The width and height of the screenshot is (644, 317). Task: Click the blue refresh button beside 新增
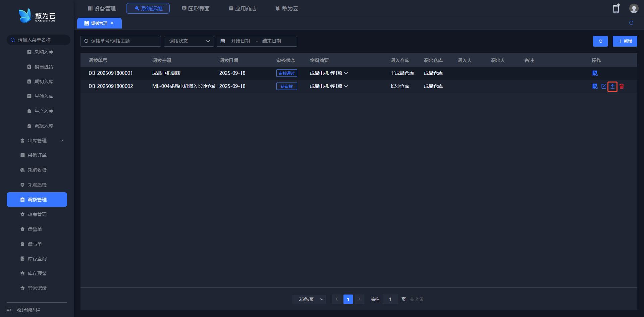coord(600,41)
